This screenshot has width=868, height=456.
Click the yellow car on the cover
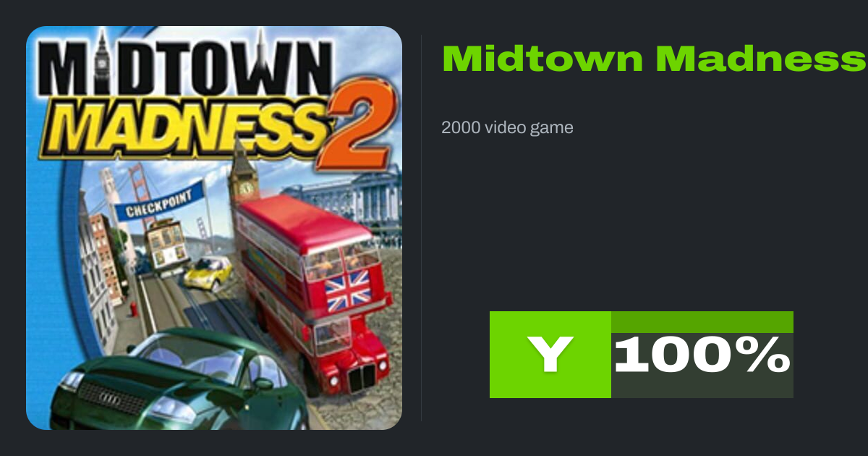(208, 272)
